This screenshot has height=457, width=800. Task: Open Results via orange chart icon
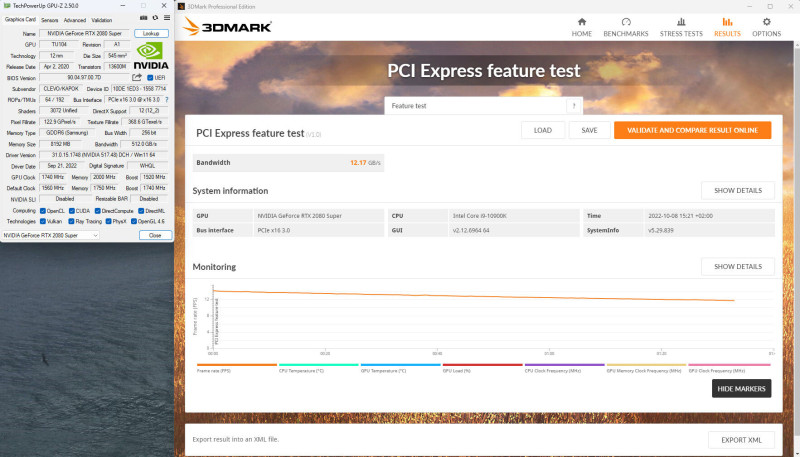[727, 22]
